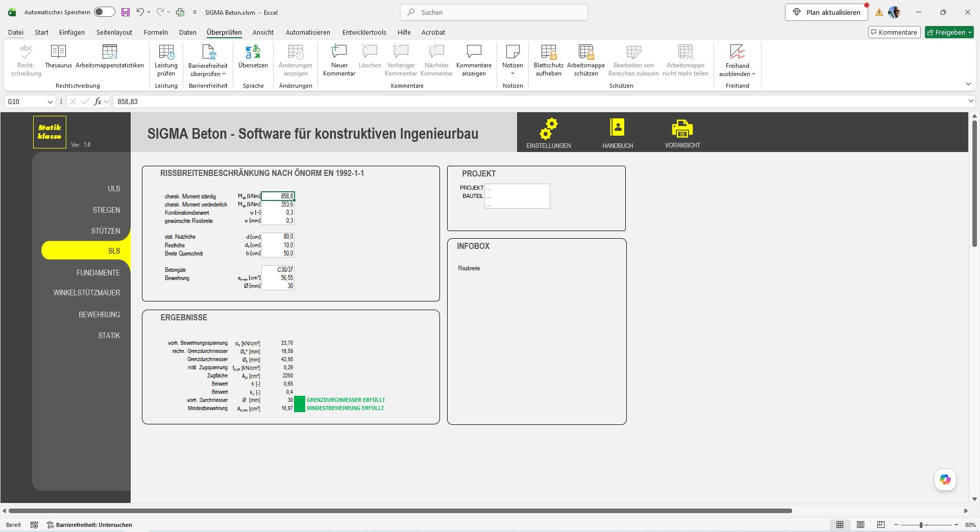980x532 pixels.
Task: Run Leistung prüfen performance check
Action: (x=166, y=60)
